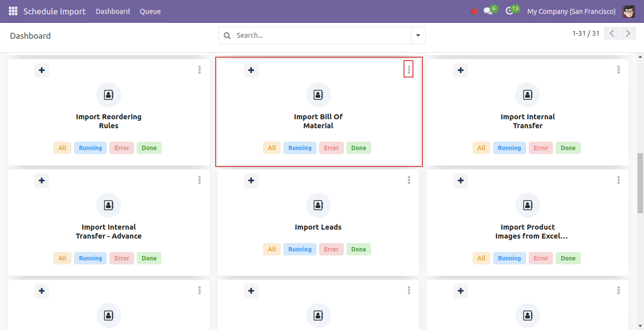Show All jobs for Import Leads
The height and width of the screenshot is (330, 644).
click(x=272, y=249)
